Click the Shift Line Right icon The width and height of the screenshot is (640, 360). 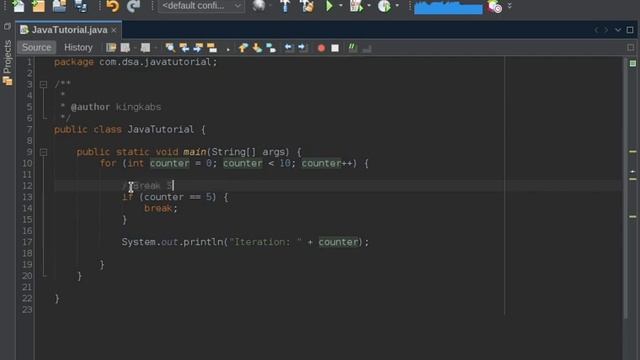[x=302, y=48]
